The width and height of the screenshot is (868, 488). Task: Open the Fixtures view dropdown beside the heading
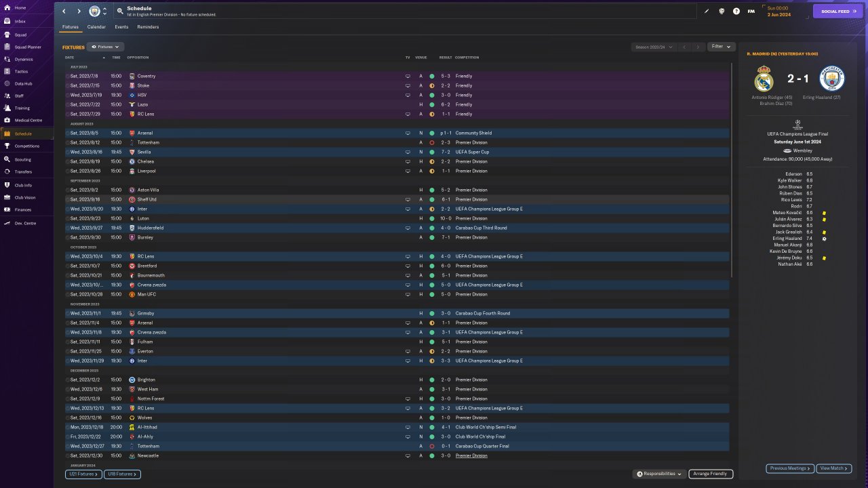(105, 47)
